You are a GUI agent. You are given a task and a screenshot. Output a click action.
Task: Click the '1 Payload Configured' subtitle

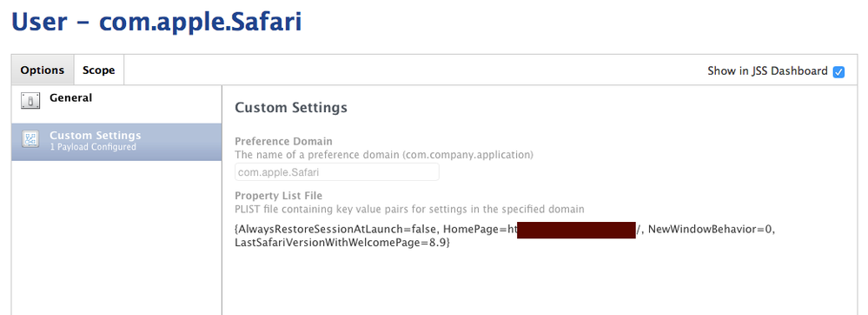pyautogui.click(x=92, y=147)
